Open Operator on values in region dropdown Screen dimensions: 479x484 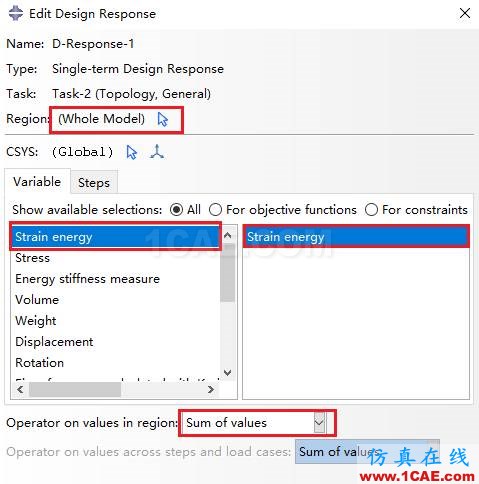[x=254, y=423]
